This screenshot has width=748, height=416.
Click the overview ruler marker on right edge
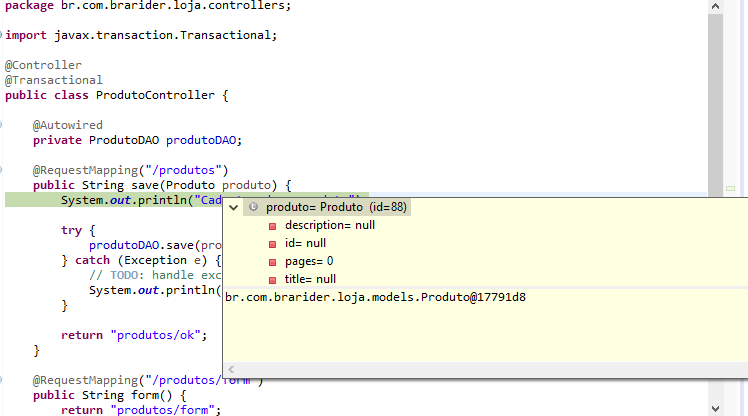(x=730, y=188)
